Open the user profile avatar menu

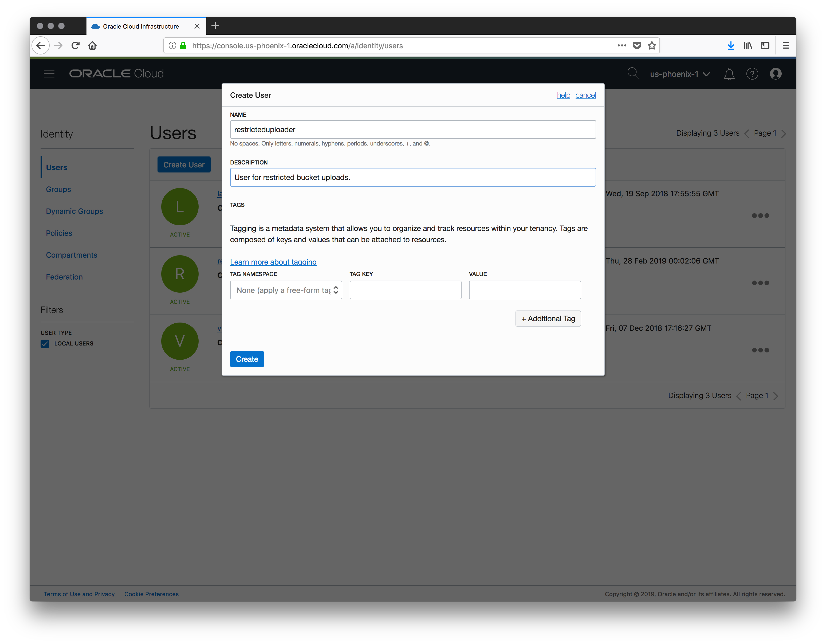775,74
